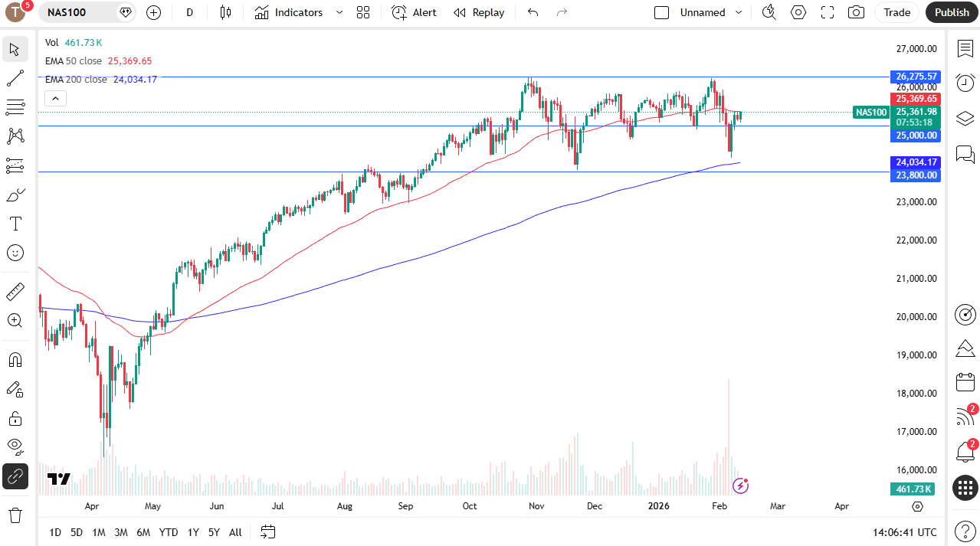The height and width of the screenshot is (546, 980).
Task: Open the products grid menu
Action: coord(965,487)
